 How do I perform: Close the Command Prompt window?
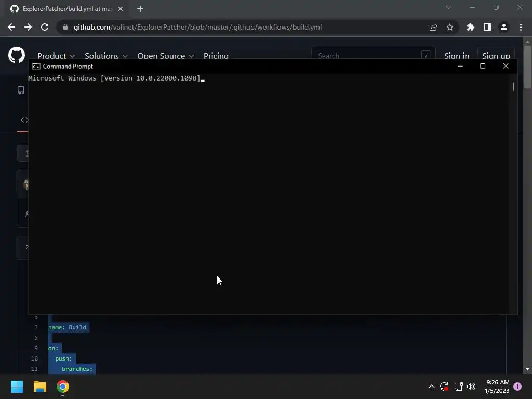506,66
